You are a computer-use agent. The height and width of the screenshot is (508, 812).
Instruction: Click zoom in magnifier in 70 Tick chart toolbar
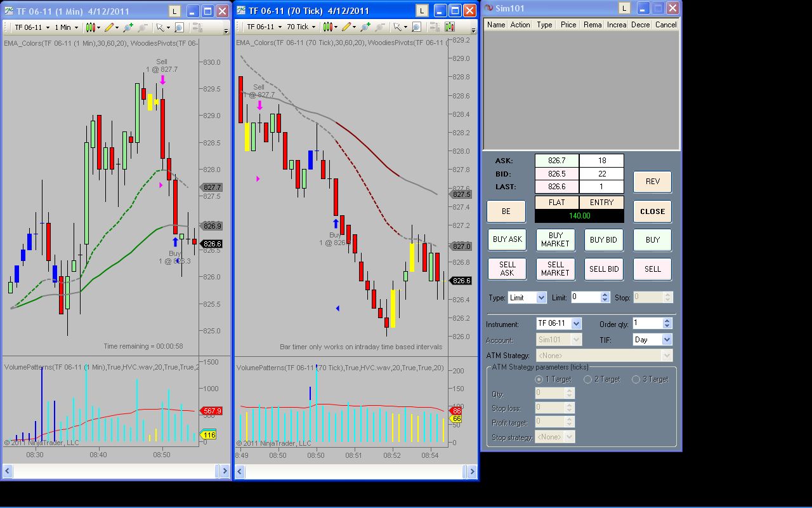pyautogui.click(x=365, y=27)
